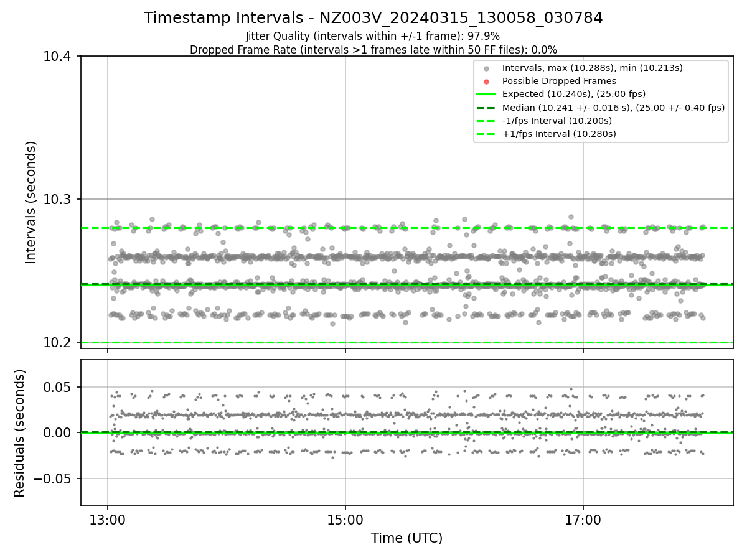
Task: Click the red dot marker for Possible Dropped Frames
Action: point(487,82)
